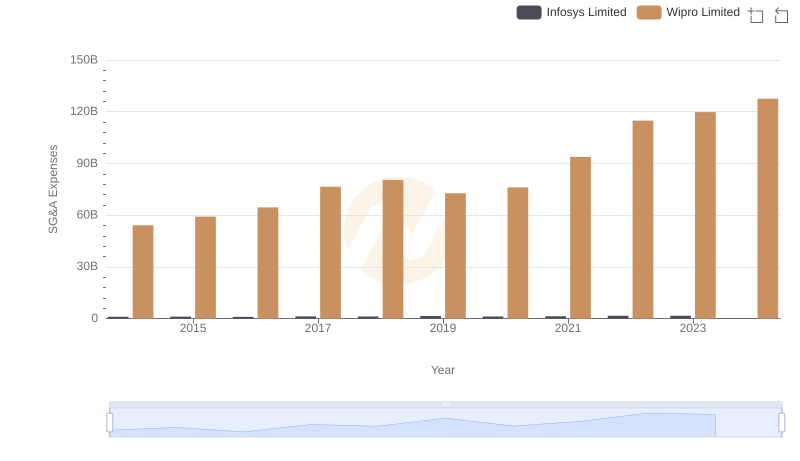This screenshot has width=800, height=461.
Task: Toggle Infosys Limited series in legend
Action: coord(571,12)
